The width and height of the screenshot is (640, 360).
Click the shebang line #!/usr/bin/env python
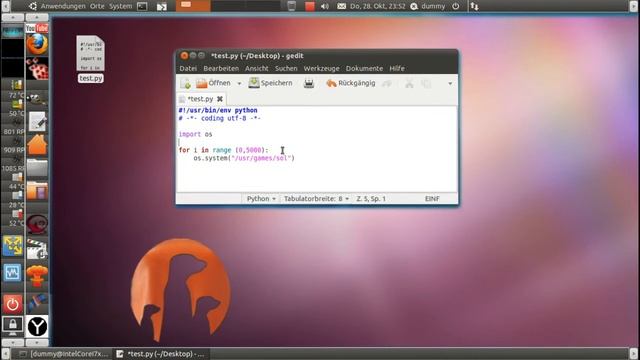(x=218, y=110)
